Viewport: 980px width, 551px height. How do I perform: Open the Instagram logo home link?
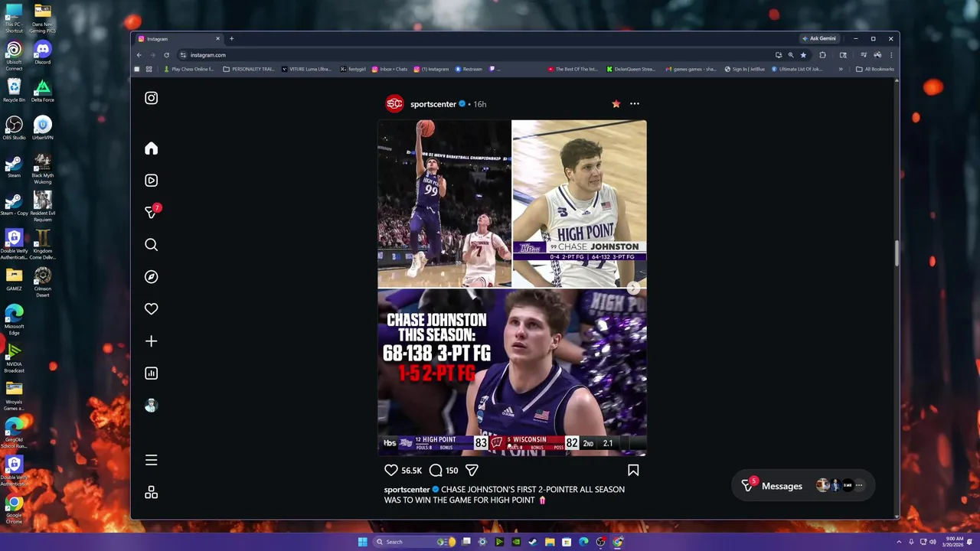(152, 98)
